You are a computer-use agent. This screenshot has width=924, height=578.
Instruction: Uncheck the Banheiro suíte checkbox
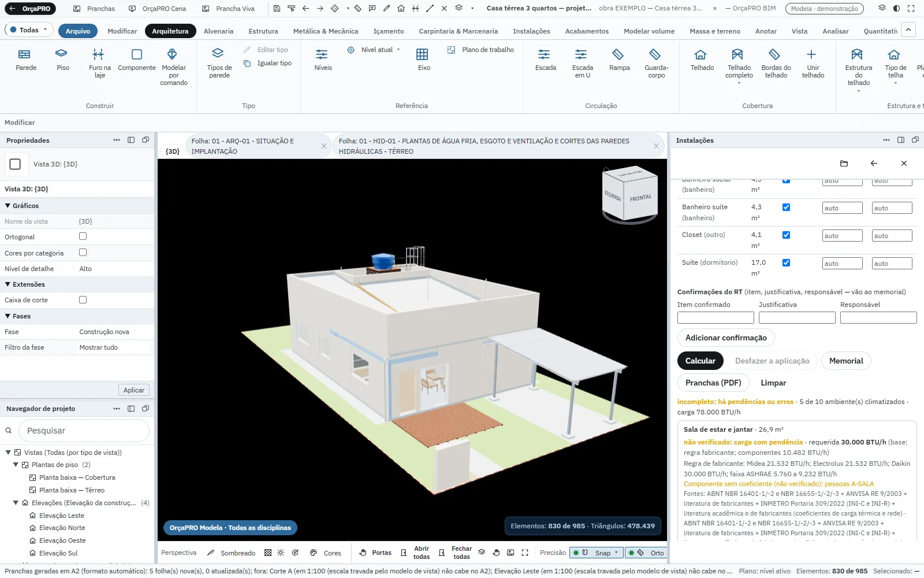pyautogui.click(x=786, y=207)
